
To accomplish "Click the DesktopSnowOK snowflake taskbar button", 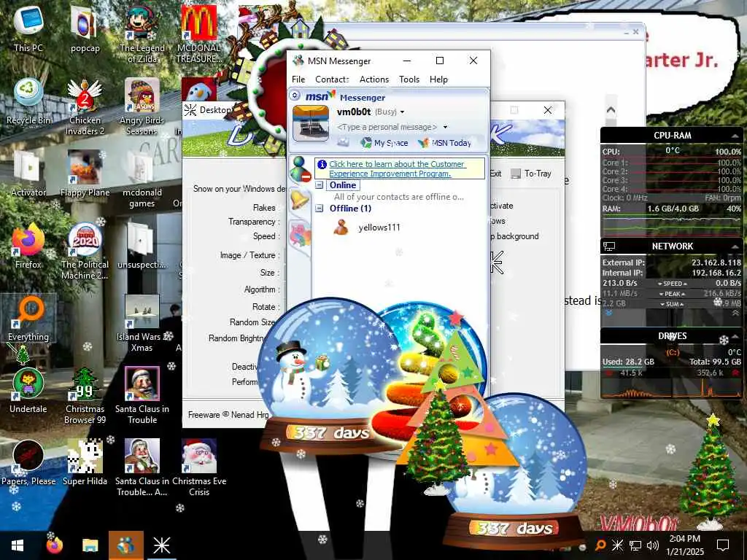I will [x=161, y=545].
